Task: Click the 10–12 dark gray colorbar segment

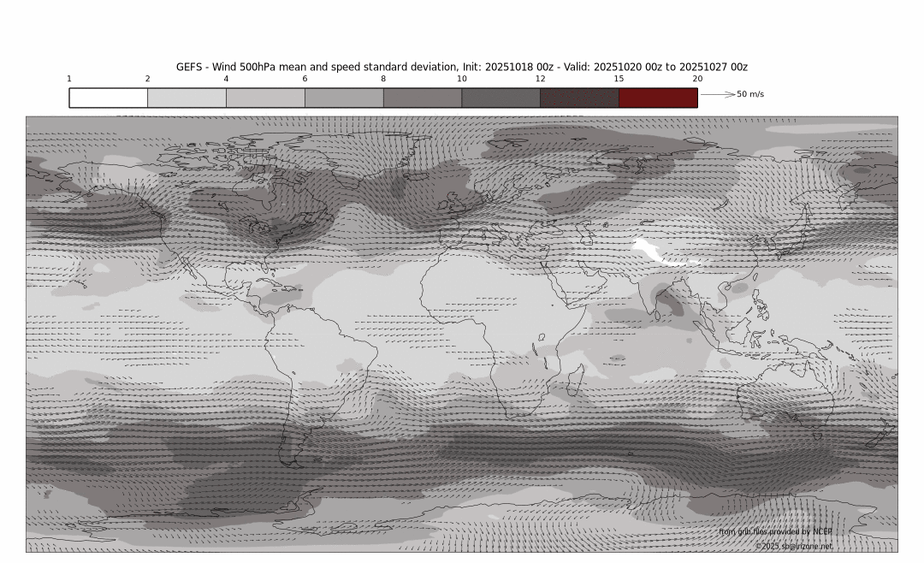Action: [500, 98]
